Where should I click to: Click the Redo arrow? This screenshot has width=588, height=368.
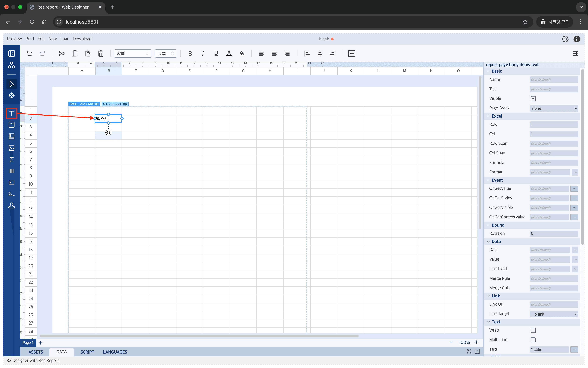point(43,53)
